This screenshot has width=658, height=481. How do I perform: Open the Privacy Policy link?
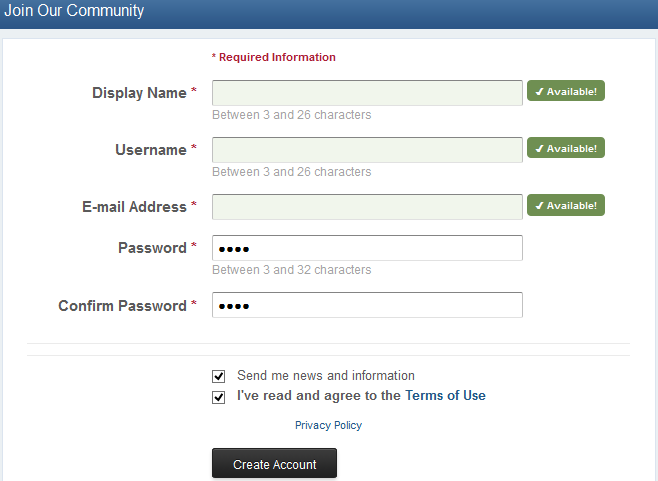[x=328, y=425]
